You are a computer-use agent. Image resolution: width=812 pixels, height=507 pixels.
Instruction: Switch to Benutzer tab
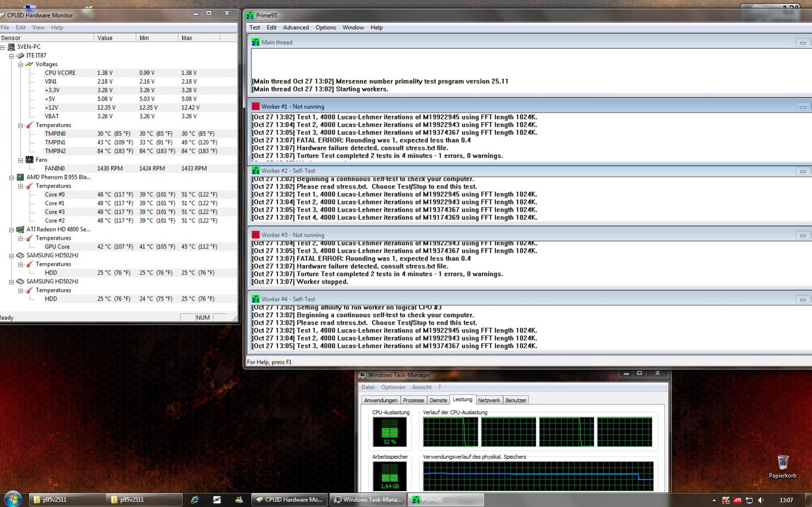516,400
